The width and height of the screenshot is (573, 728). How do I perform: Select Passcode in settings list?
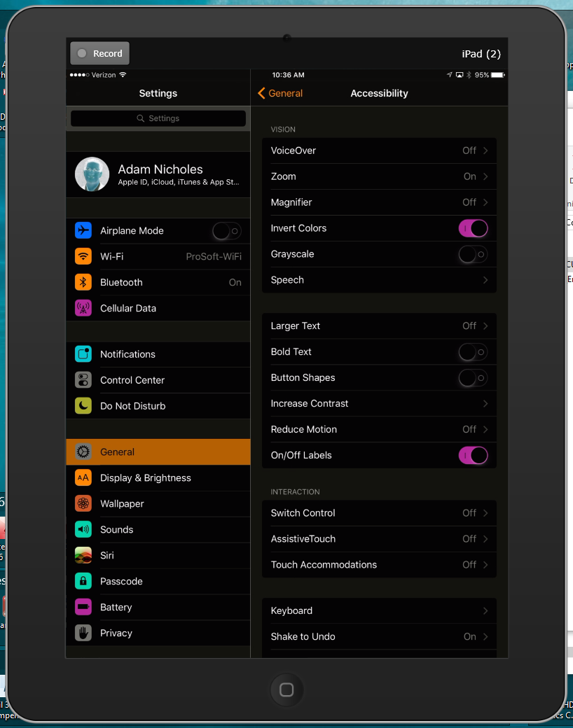click(x=158, y=581)
